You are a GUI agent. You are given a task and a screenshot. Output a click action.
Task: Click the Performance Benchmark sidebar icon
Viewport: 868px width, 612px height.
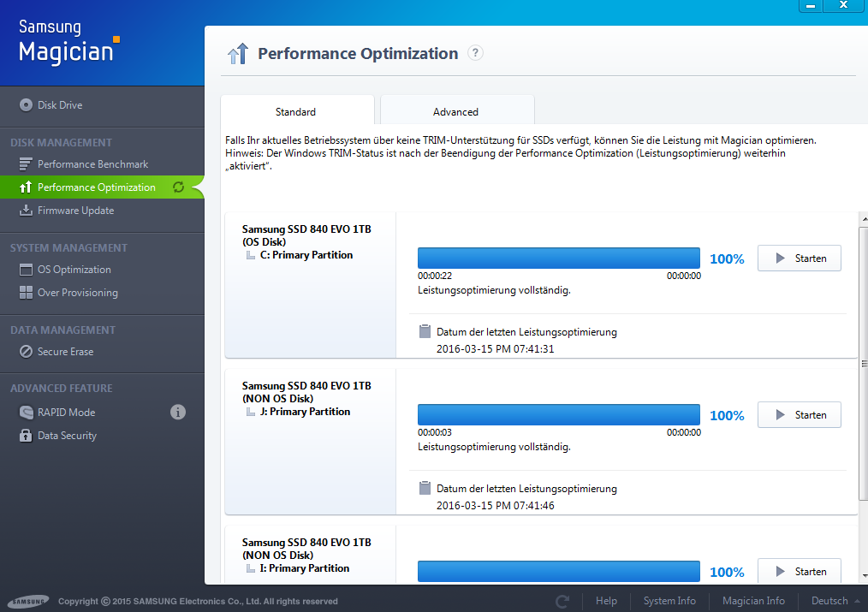(26, 164)
